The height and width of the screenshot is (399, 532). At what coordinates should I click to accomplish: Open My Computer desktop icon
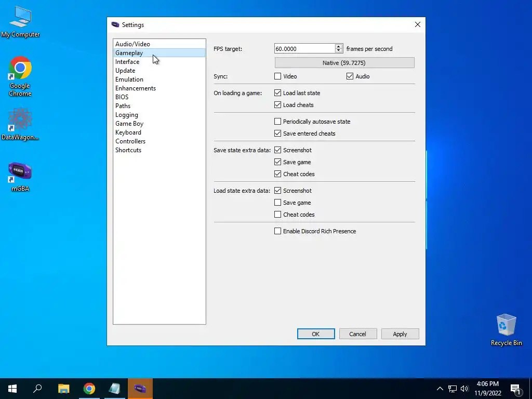20,21
